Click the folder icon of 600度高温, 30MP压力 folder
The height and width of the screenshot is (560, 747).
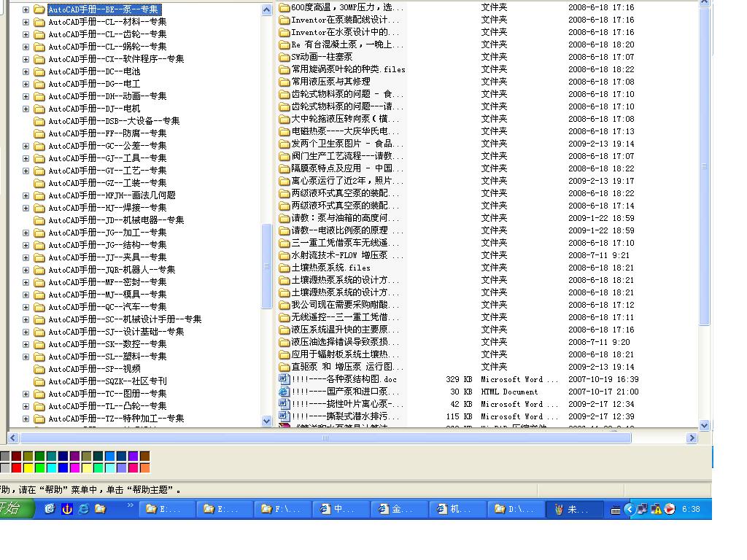pos(285,7)
